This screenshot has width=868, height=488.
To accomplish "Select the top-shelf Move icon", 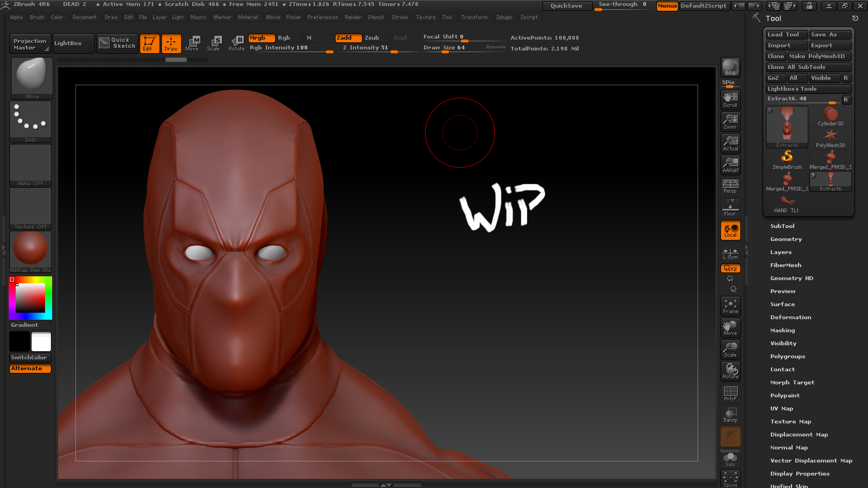I will [x=192, y=43].
